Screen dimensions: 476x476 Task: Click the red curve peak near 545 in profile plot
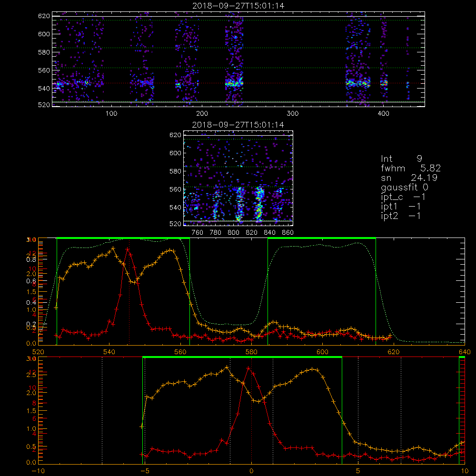click(x=128, y=249)
